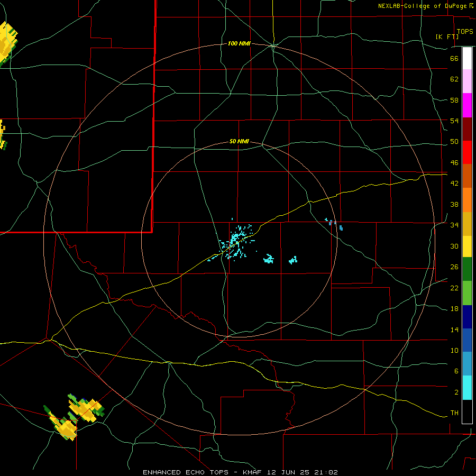The height and width of the screenshot is (476, 476).
Task: Click the "12 JUN 25" date text
Action: click(288, 472)
